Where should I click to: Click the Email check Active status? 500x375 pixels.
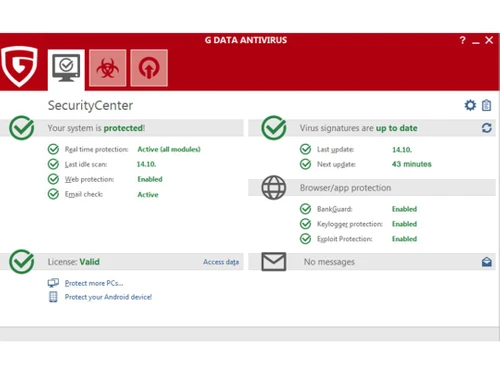click(x=148, y=195)
